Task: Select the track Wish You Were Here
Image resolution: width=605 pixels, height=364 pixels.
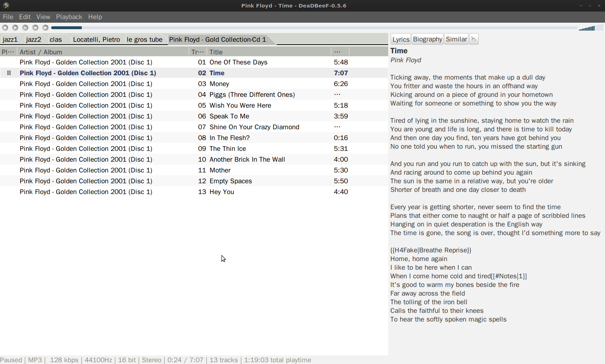Action: [194, 105]
